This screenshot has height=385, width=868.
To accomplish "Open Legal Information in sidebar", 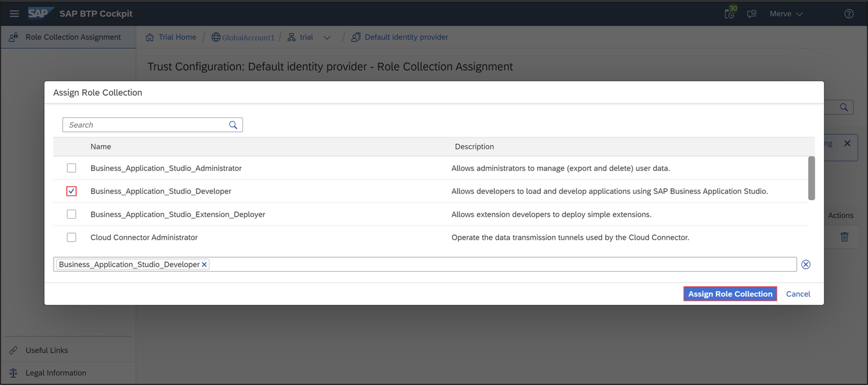I will [56, 373].
